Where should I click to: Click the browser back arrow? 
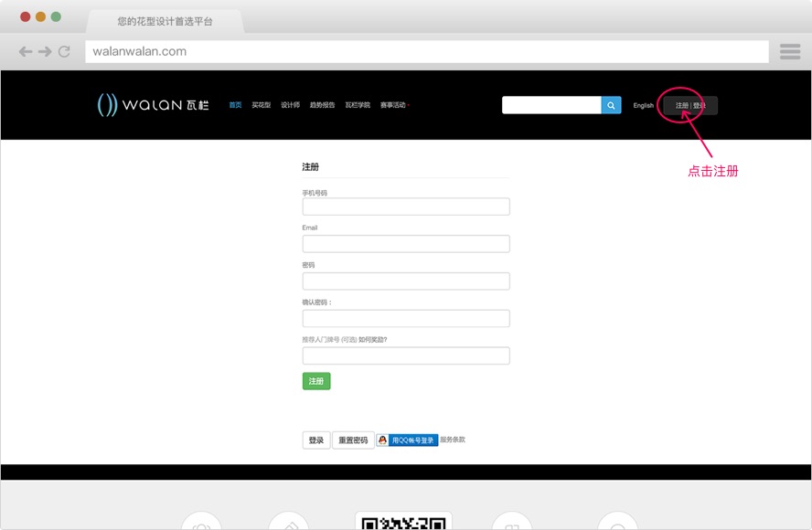click(26, 52)
